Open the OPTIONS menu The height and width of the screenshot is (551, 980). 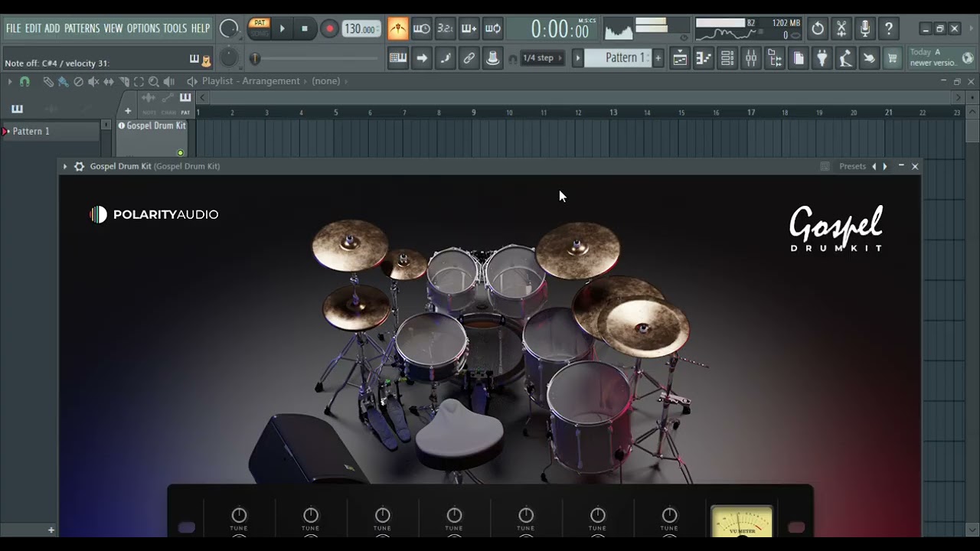(x=143, y=28)
